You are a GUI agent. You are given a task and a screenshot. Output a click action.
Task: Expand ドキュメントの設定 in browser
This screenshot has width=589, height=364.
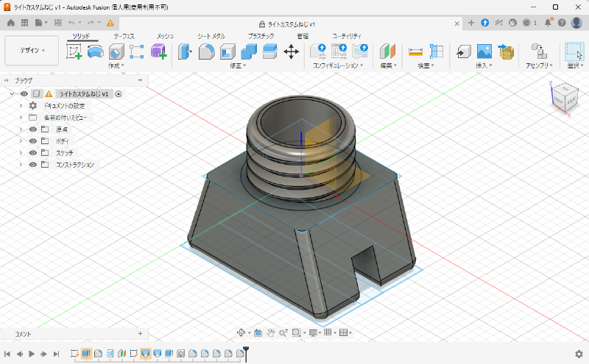[21, 106]
